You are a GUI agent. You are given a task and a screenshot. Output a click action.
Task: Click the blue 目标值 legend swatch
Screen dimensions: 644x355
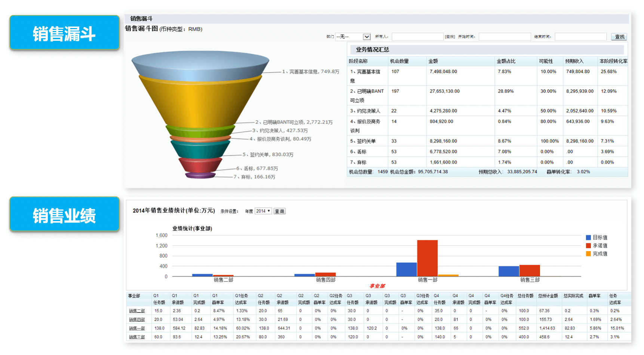coord(588,238)
